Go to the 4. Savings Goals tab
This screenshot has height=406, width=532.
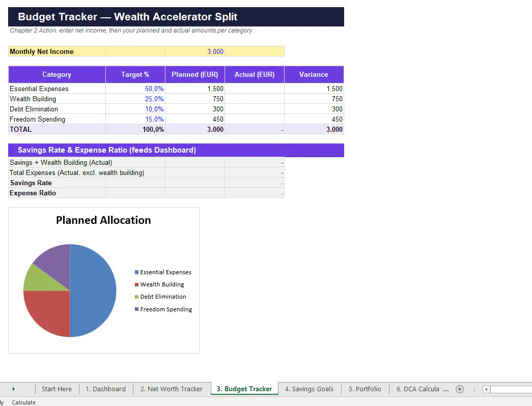coord(309,389)
